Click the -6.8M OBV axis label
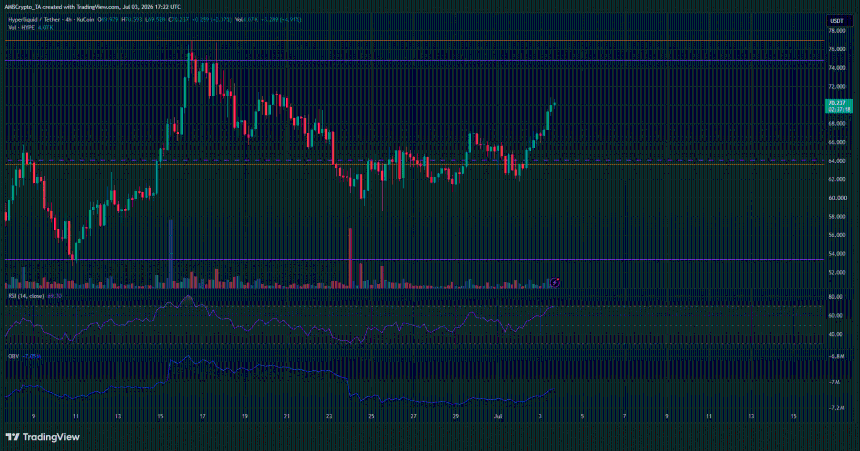860x451 pixels. point(837,357)
